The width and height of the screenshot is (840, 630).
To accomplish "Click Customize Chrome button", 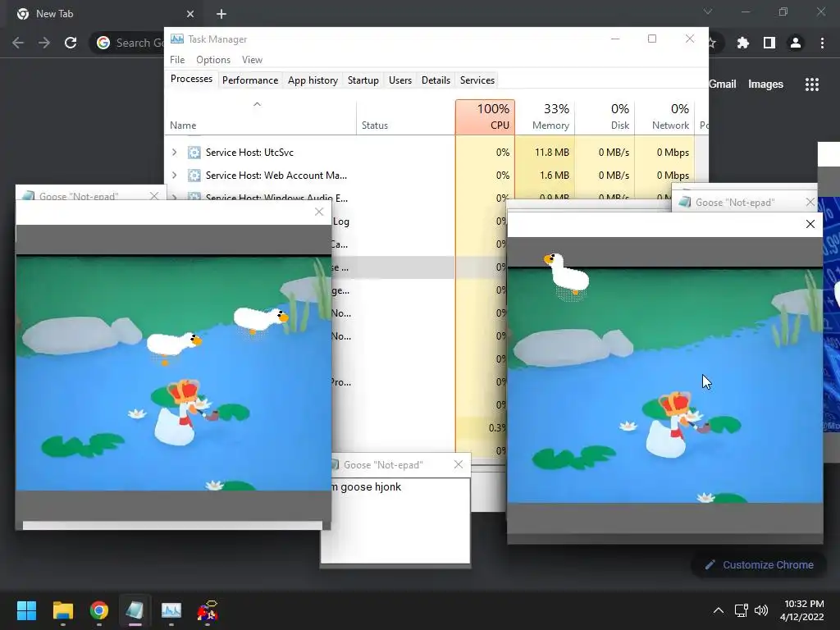I will point(759,564).
